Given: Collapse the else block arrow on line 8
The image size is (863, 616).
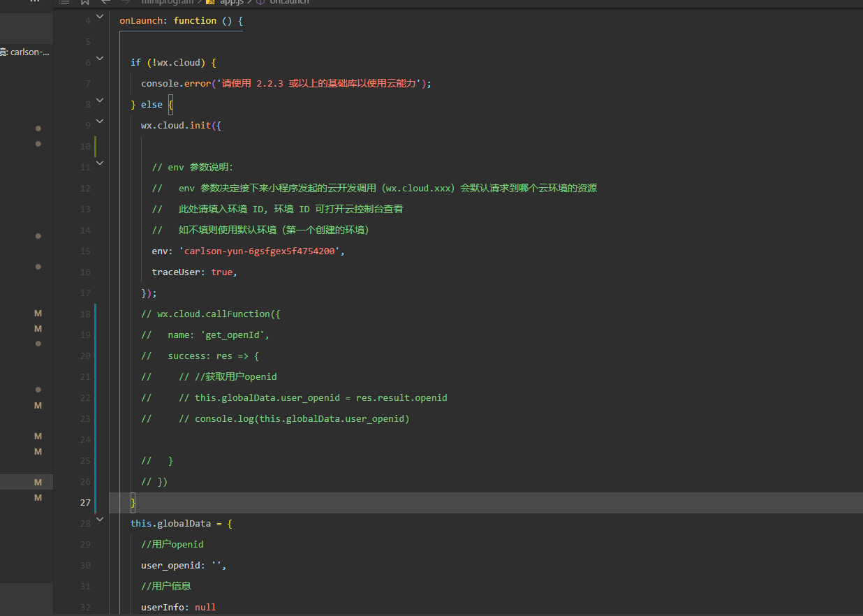Looking at the screenshot, I should (99, 101).
